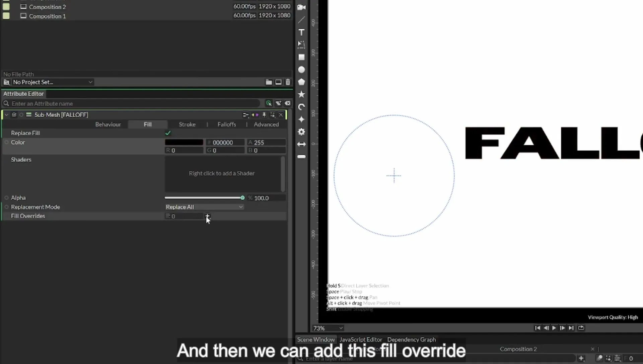Open the JavaScript Editor tab

click(361, 340)
